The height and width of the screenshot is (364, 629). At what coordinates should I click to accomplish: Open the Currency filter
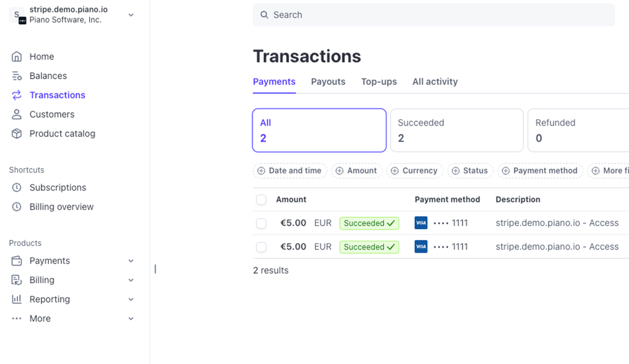pos(415,171)
